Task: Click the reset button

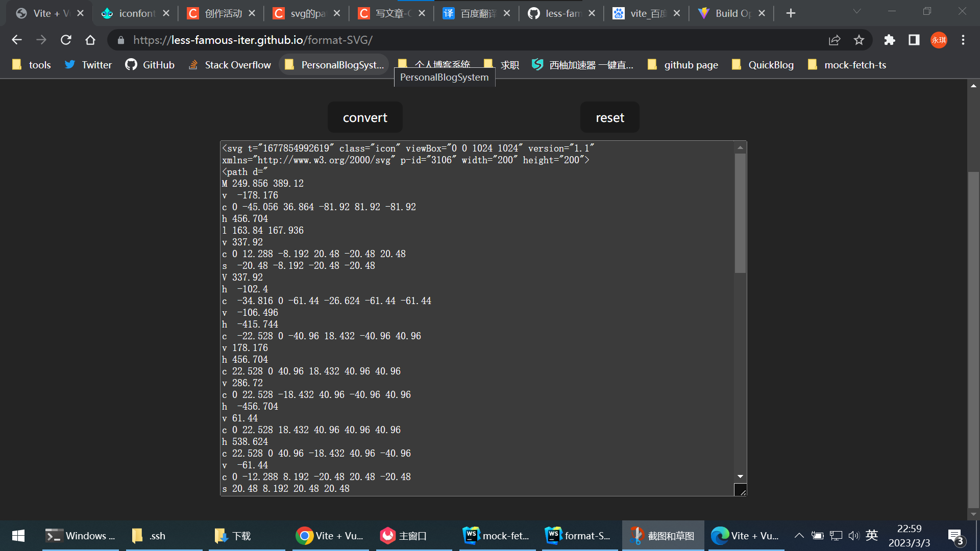Action: tap(609, 117)
